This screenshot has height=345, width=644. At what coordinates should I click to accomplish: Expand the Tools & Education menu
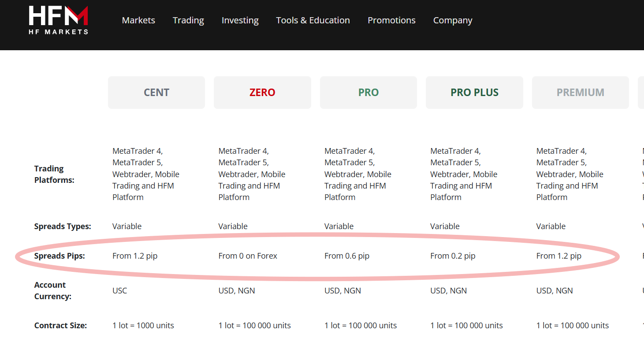(x=313, y=20)
